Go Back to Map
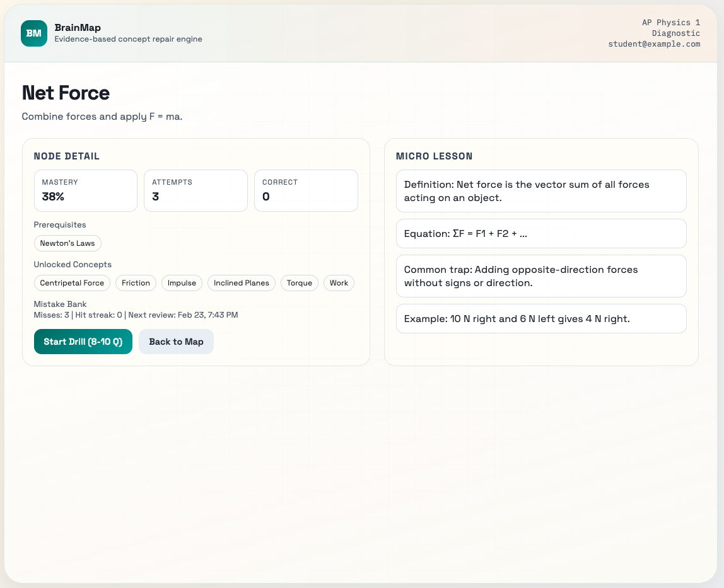Screen dimensions: 724x588 tap(176, 342)
